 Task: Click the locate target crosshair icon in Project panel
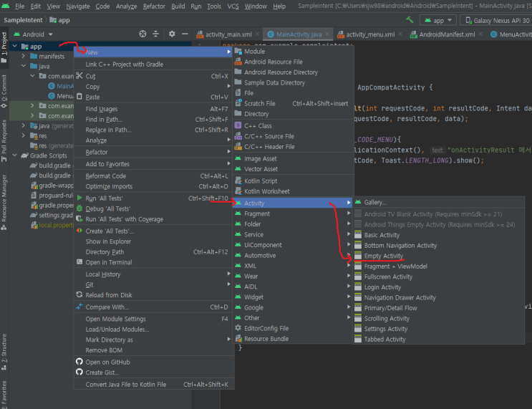coord(142,34)
